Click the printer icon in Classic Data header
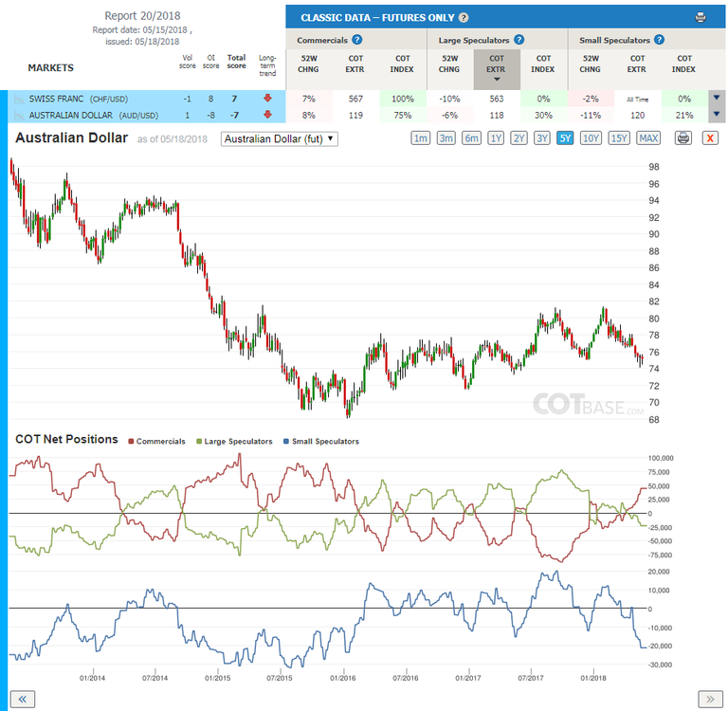 (x=701, y=18)
